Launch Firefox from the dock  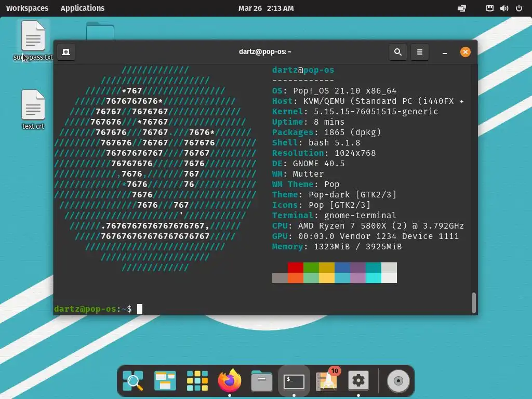(x=229, y=380)
